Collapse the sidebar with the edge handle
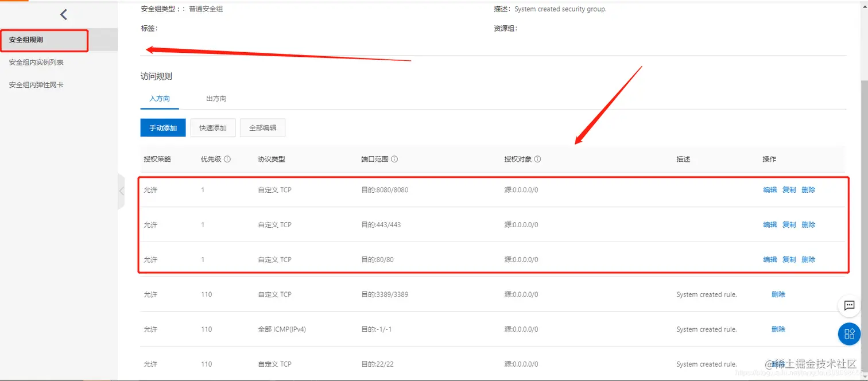The image size is (868, 381). pyautogui.click(x=121, y=191)
